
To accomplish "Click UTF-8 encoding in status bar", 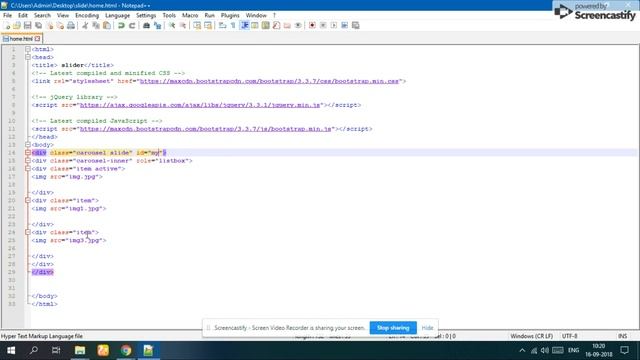I will pyautogui.click(x=569, y=336).
